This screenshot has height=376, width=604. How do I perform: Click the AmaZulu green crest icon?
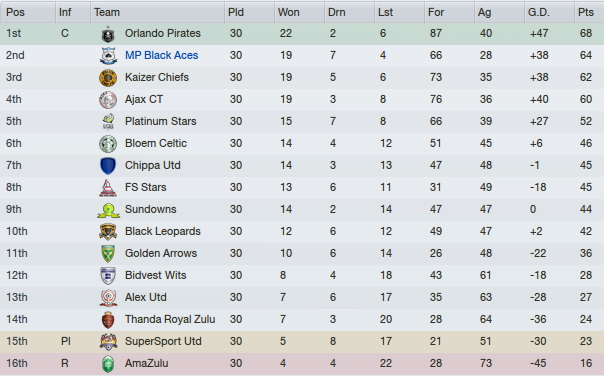[108, 364]
